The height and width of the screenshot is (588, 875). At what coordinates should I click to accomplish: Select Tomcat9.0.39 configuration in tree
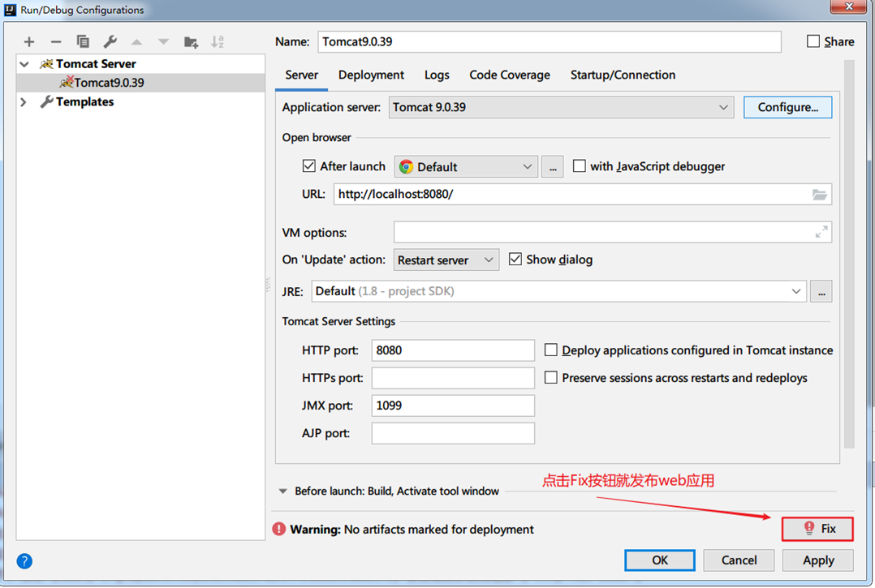pos(140,83)
